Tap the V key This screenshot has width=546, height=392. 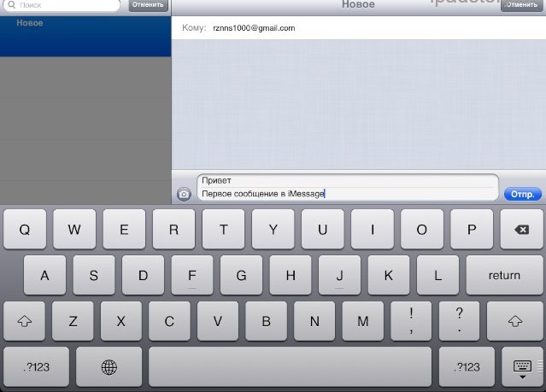218,321
